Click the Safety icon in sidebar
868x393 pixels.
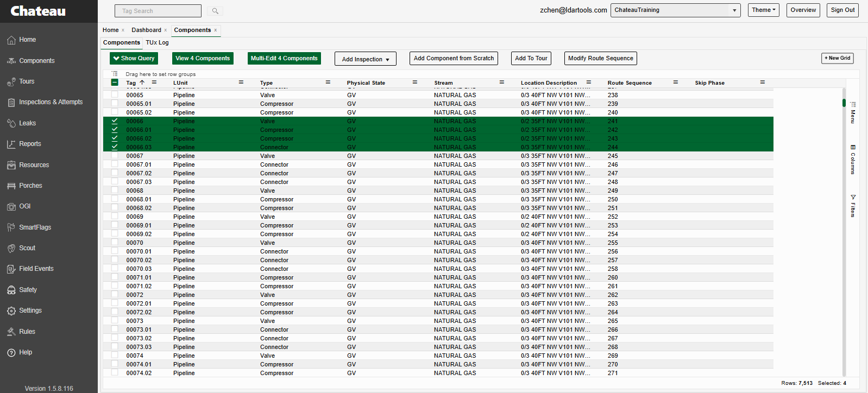(x=11, y=290)
